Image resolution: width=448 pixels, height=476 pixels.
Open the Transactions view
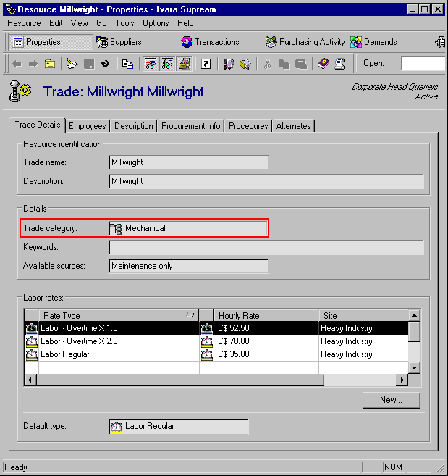(x=210, y=42)
